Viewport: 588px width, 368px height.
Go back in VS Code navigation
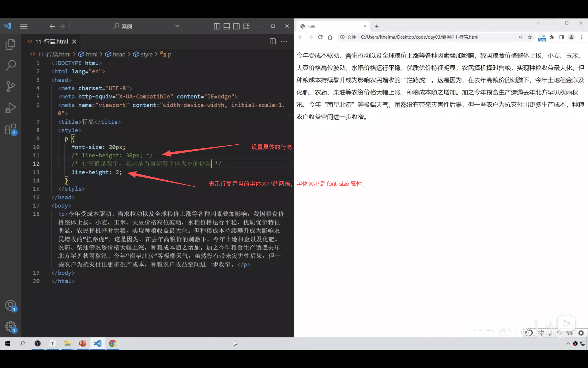(x=52, y=26)
